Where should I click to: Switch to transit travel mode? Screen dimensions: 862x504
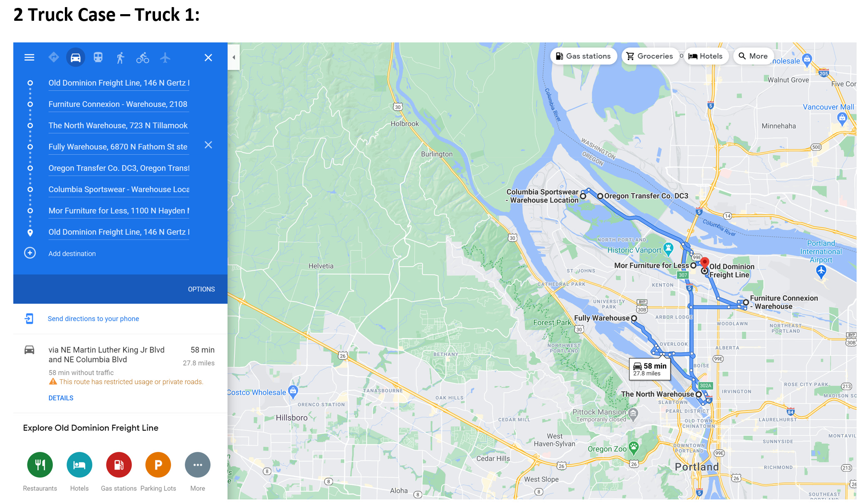pyautogui.click(x=98, y=57)
